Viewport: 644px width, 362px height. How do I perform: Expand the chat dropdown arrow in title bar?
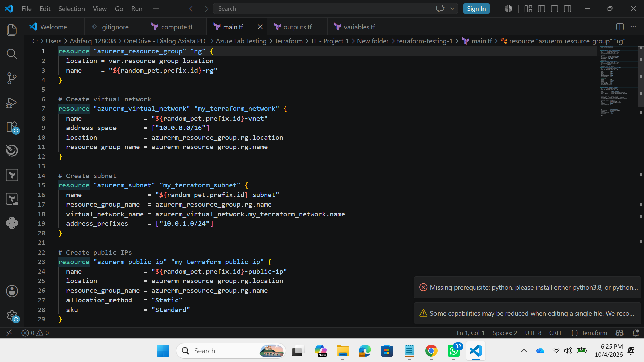click(452, 9)
